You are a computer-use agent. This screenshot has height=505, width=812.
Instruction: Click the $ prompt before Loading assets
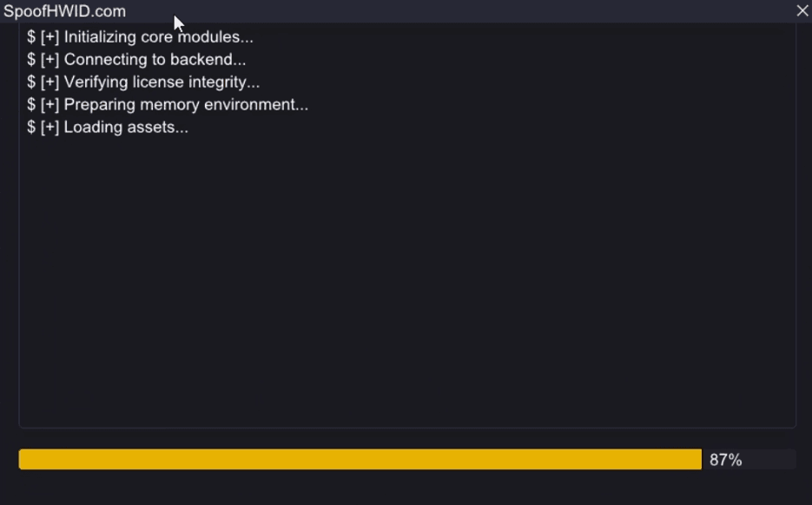pos(31,127)
